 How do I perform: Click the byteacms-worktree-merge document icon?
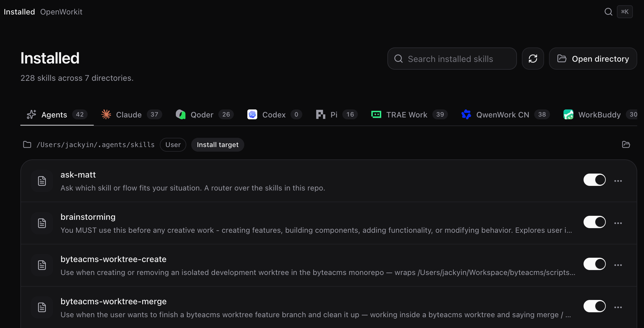(x=42, y=308)
